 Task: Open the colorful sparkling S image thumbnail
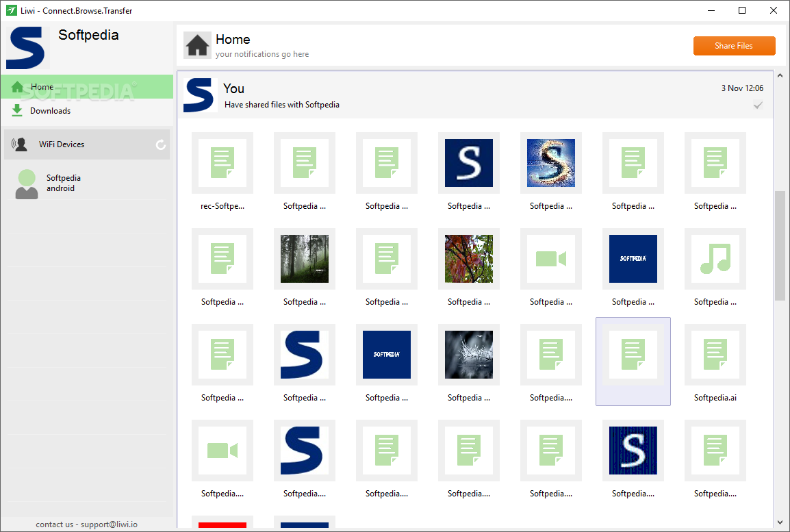[550, 163]
